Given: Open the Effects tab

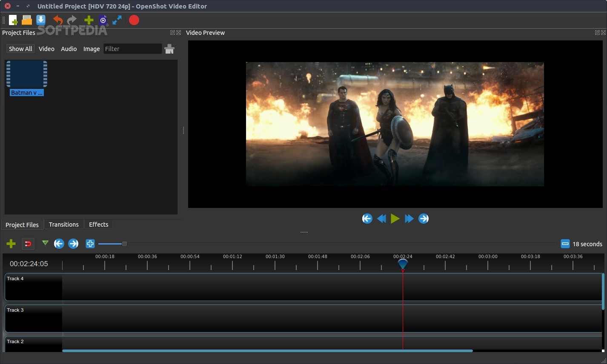Looking at the screenshot, I should point(98,225).
